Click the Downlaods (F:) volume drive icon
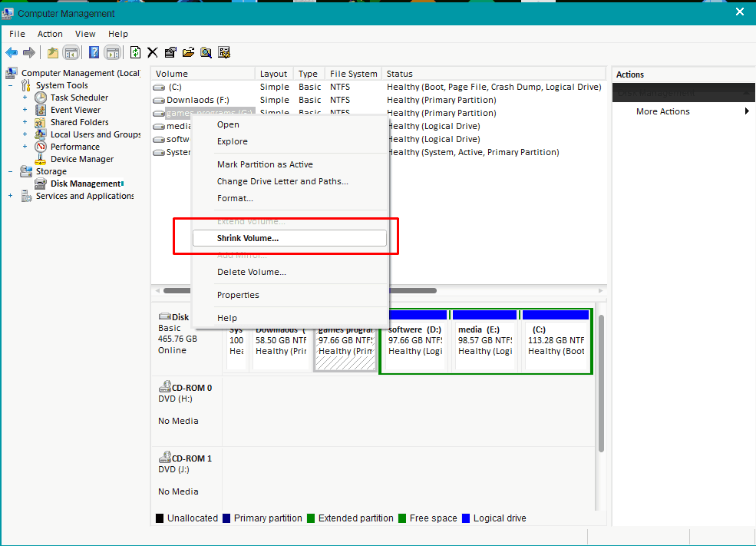Screen dimensions: 756x546 tap(159, 101)
